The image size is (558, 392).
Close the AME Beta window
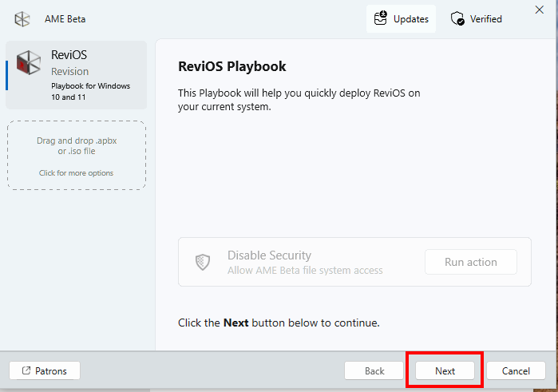540,10
